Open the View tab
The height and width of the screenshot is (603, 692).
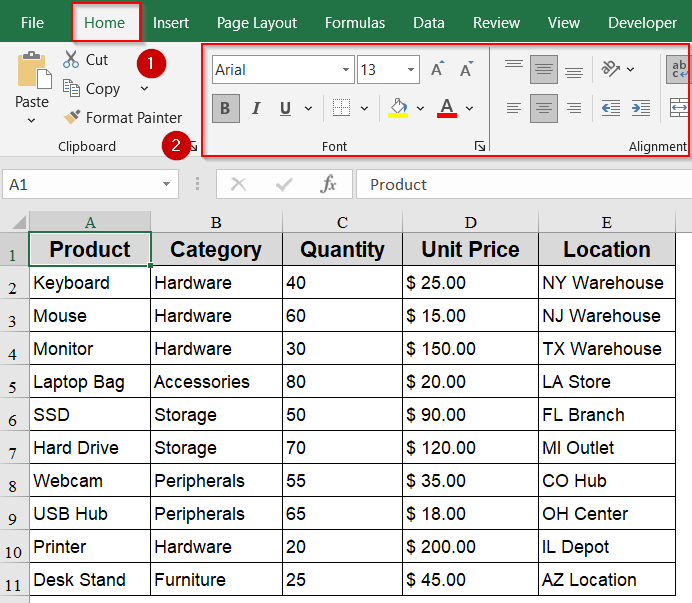[x=564, y=23]
